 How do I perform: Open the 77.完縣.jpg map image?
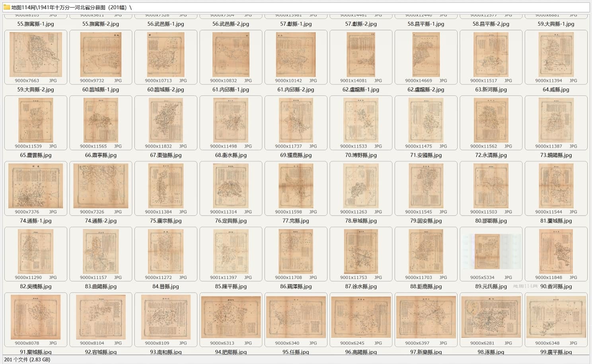coord(296,186)
